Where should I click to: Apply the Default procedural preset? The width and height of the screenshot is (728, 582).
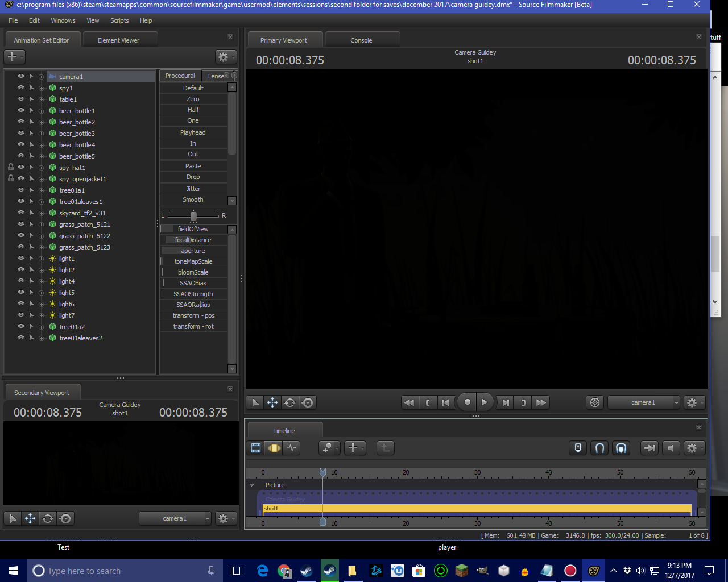point(193,88)
